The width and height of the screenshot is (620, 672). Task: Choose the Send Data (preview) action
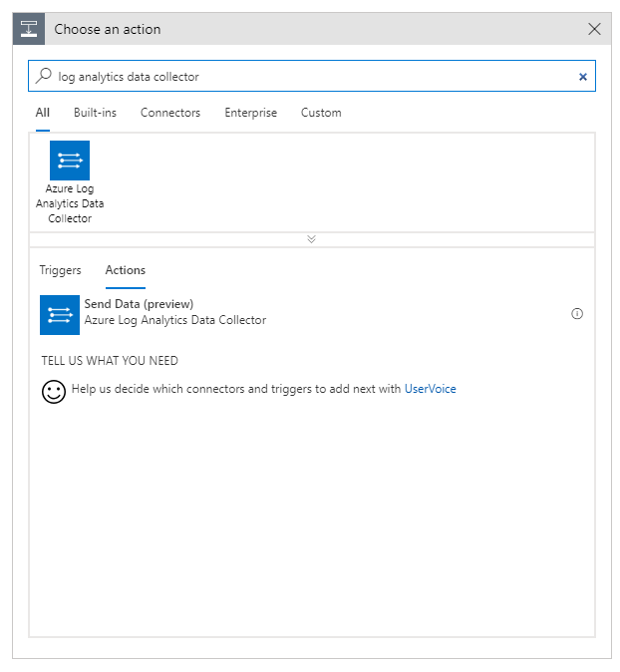click(x=312, y=315)
